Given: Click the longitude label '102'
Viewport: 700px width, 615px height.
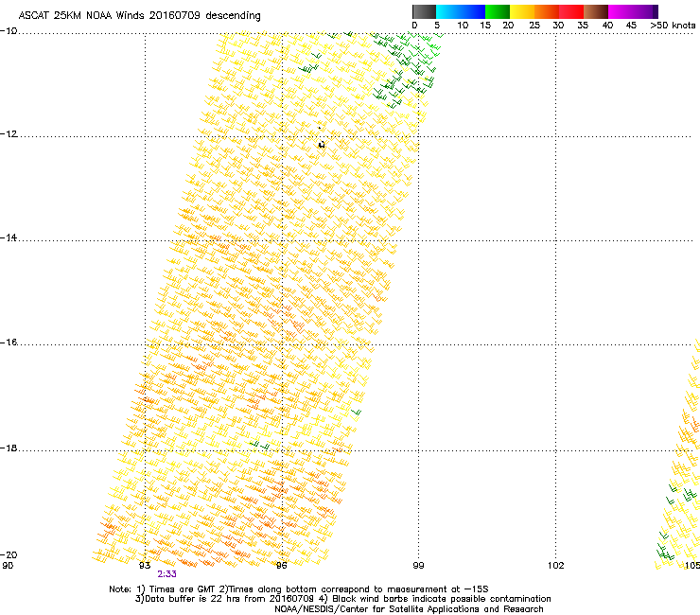Looking at the screenshot, I should point(556,566).
